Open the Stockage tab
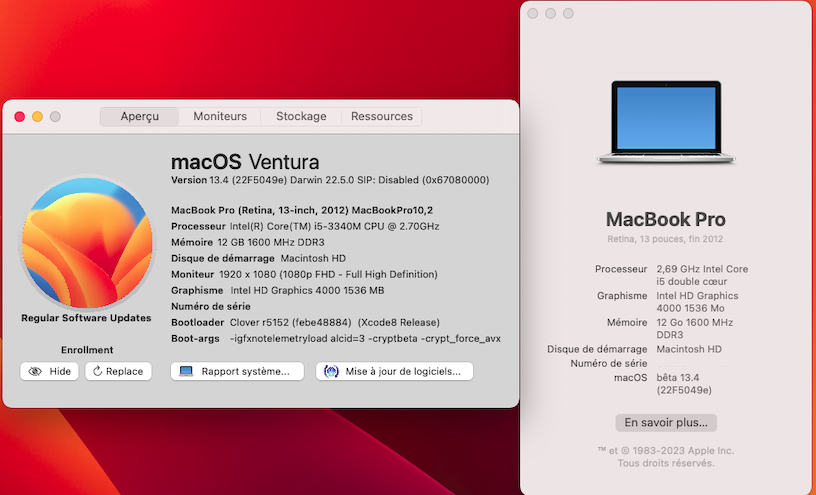The image size is (816, 495). (x=301, y=116)
